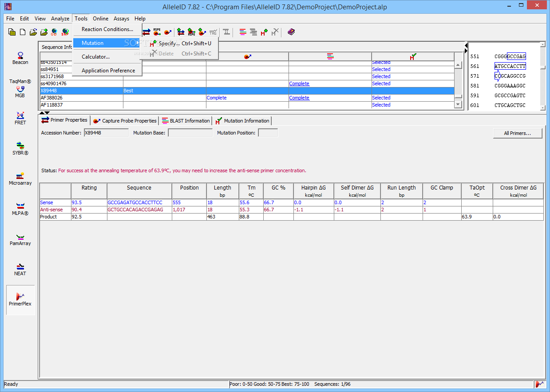550x392 pixels.
Task: Click the mutation checkmark column header icon
Action: tap(413, 57)
